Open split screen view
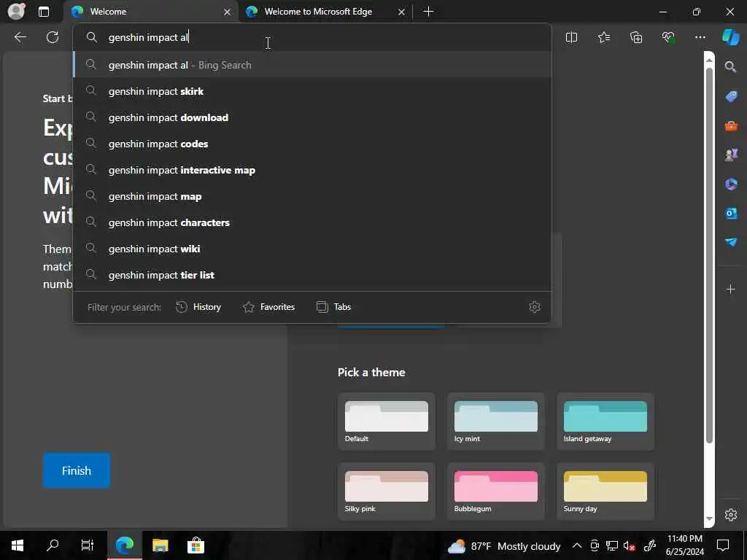Screen dimensions: 747x560 point(571,37)
